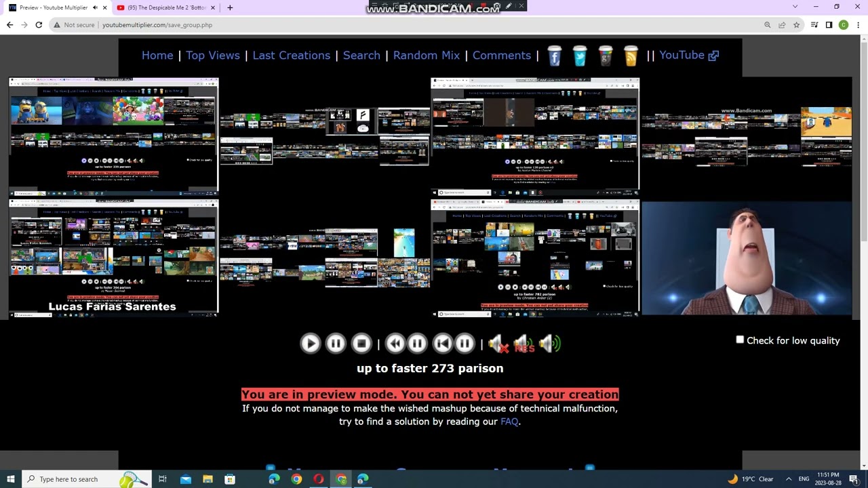Viewport: 868px width, 488px height.
Task: Reload the current page
Action: pyautogui.click(x=39, y=25)
